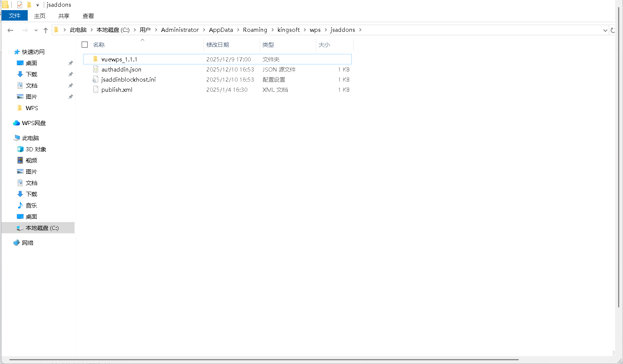
Task: Unpin 桌面 using its pin icon
Action: 70,63
